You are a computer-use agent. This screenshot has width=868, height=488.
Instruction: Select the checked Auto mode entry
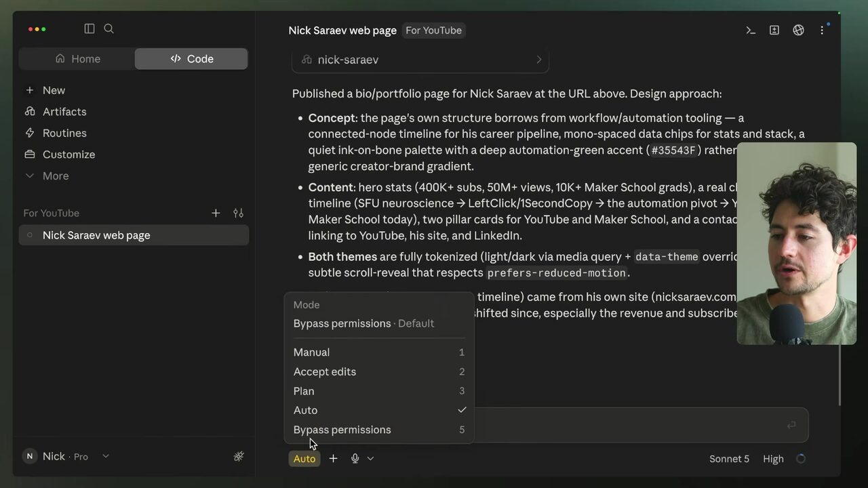coord(379,410)
